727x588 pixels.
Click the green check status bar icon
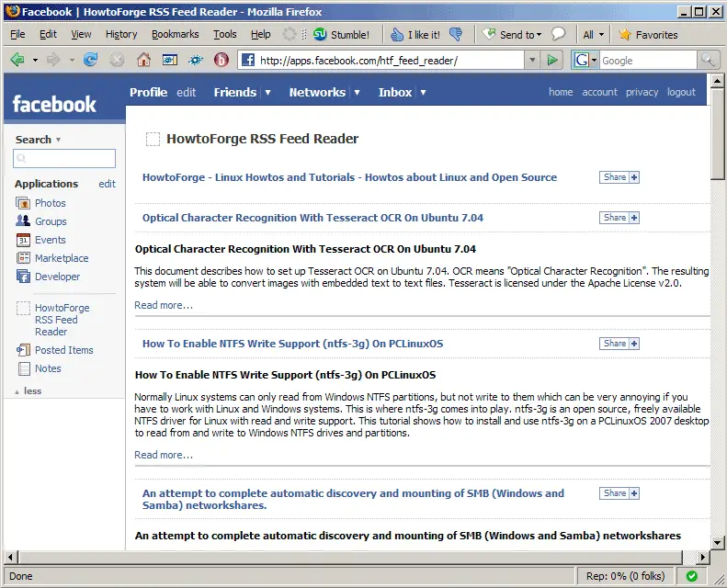pos(692,576)
